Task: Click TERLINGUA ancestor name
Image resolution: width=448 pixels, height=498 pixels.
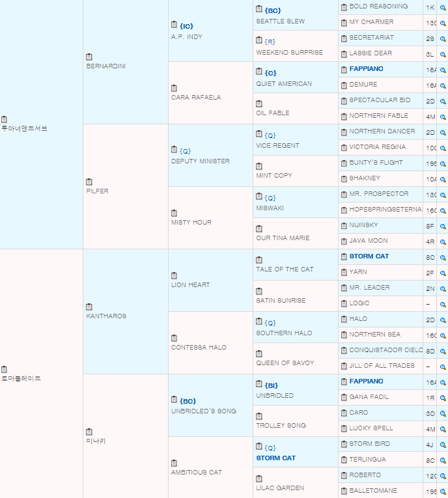Action: pos(368,459)
